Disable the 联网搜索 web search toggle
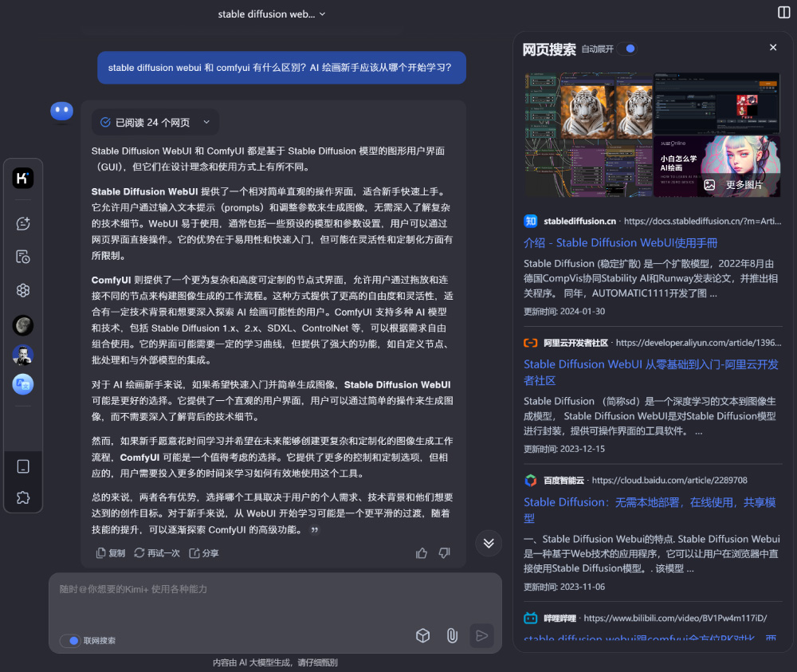The image size is (797, 672). coord(70,641)
